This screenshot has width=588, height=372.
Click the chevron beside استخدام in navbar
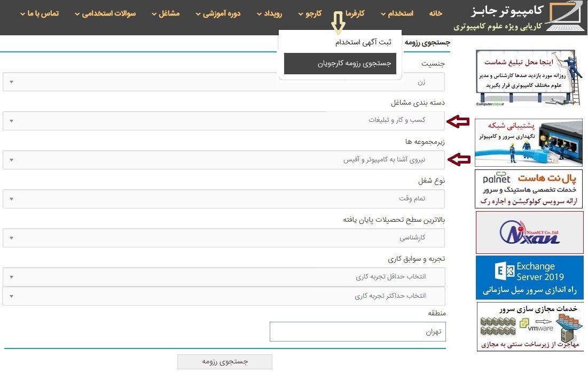click(x=383, y=14)
